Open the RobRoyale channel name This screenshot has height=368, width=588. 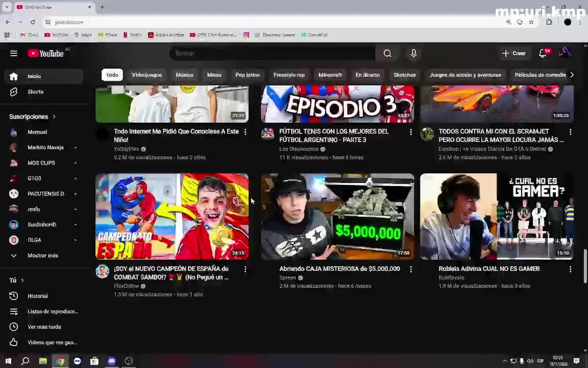point(452,278)
